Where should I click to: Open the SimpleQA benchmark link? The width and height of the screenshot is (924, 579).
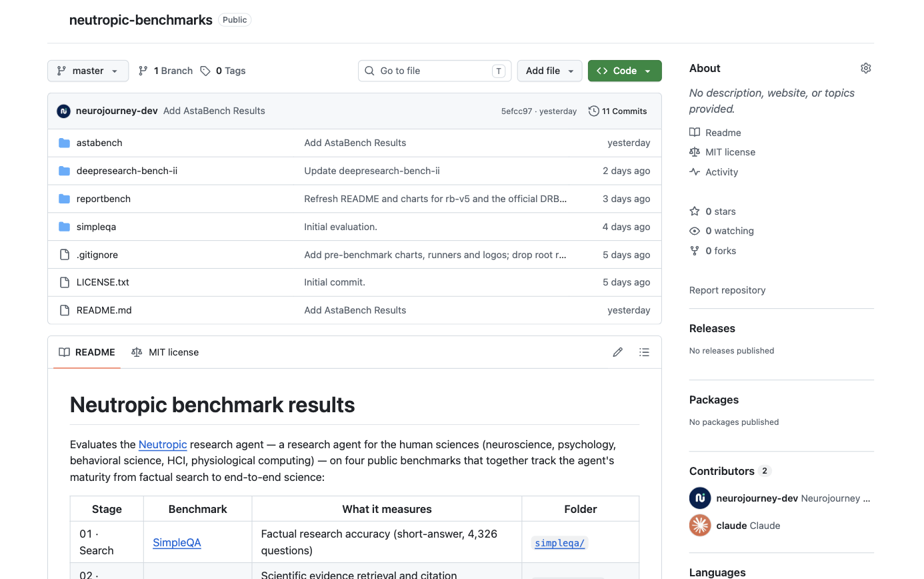177,542
